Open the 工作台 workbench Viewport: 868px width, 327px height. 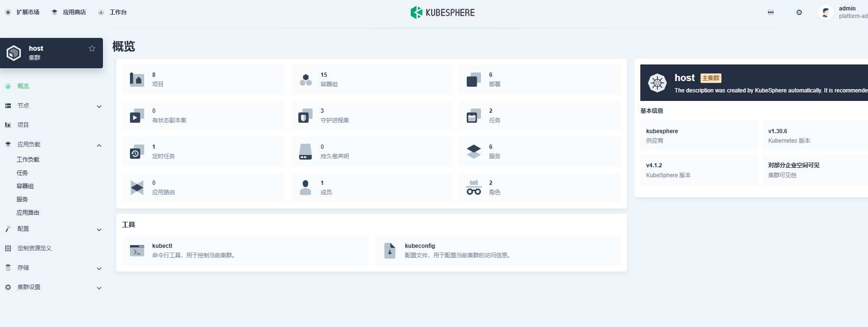pos(112,12)
